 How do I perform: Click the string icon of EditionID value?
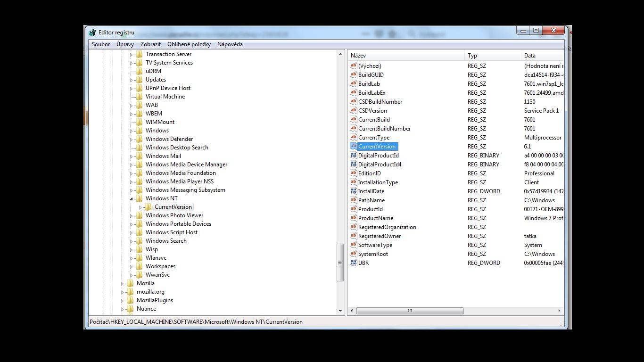click(x=354, y=173)
